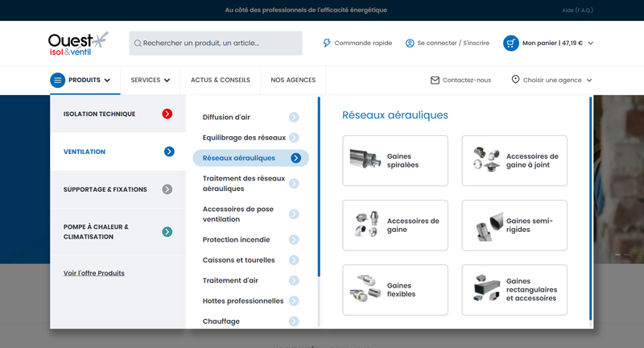Image resolution: width=644 pixels, height=348 pixels.
Task: Click the shopping cart icon
Action: click(510, 43)
